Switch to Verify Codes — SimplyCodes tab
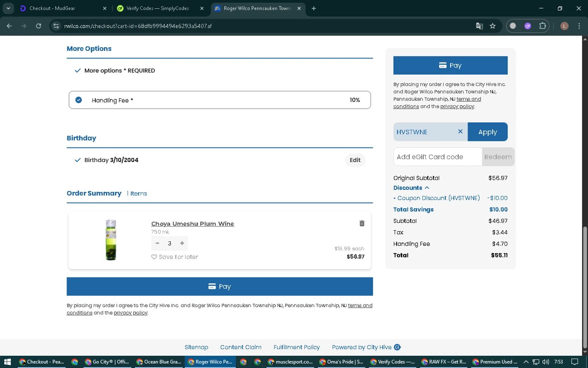This screenshot has width=588, height=368. pos(161,8)
